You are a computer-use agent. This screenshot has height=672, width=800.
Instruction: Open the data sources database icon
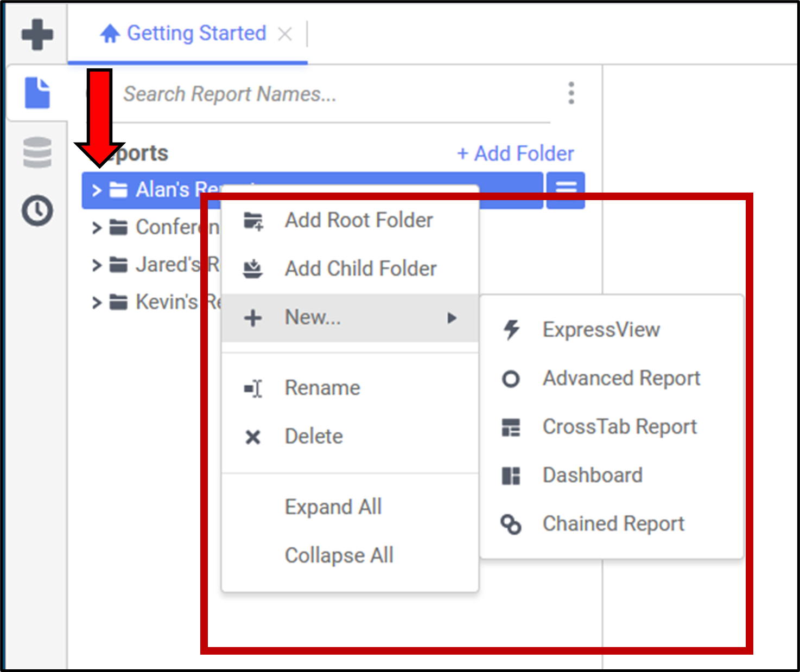37,152
